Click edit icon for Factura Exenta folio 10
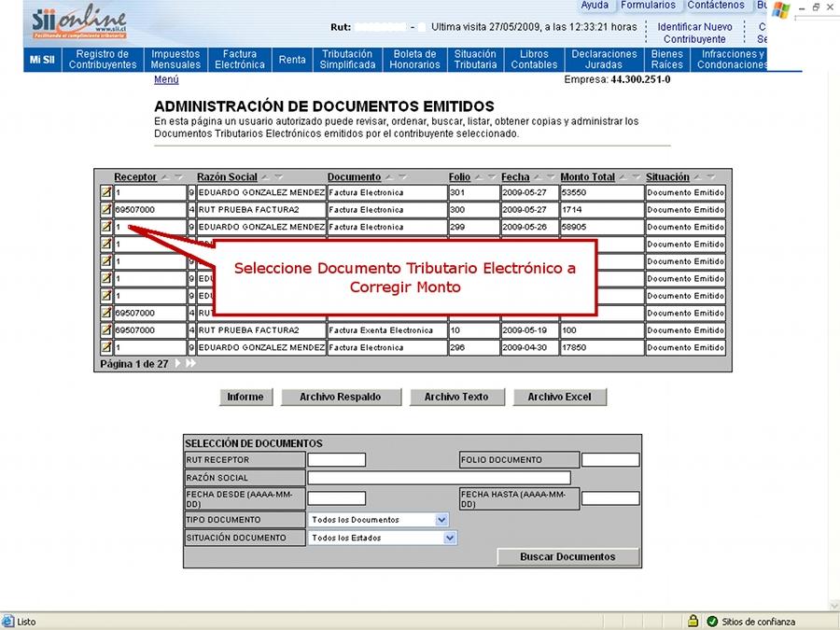 pos(106,330)
